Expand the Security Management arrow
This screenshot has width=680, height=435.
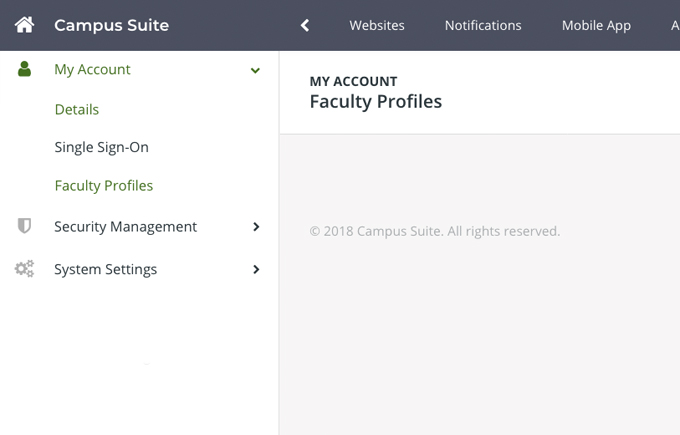tap(256, 227)
